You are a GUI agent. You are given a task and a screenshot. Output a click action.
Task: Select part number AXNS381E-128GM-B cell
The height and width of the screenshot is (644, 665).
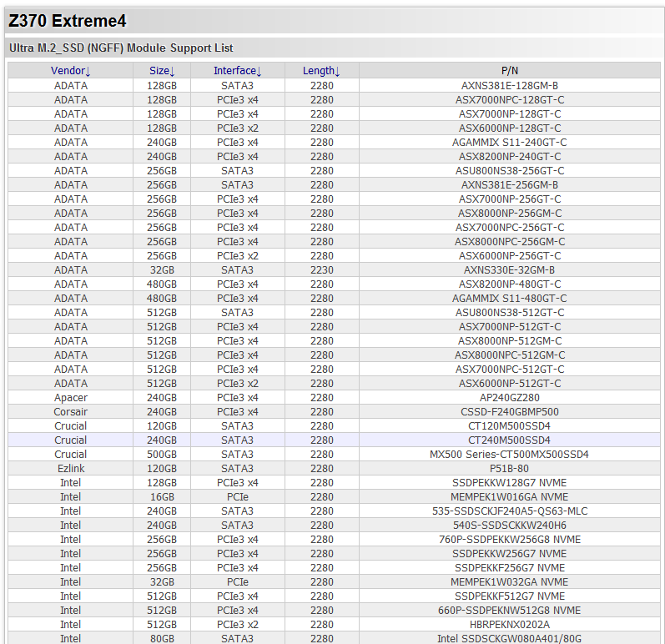(509, 85)
